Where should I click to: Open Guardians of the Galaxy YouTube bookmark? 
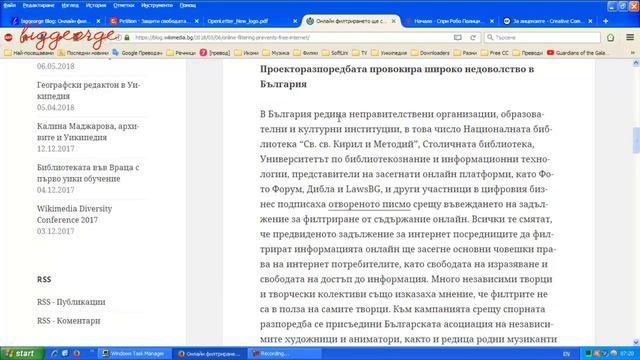(x=578, y=53)
